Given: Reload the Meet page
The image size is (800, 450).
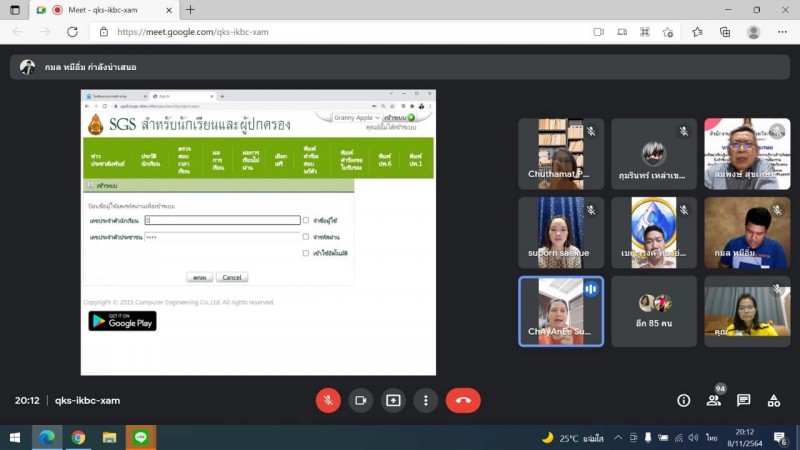Looking at the screenshot, I should coord(72,32).
